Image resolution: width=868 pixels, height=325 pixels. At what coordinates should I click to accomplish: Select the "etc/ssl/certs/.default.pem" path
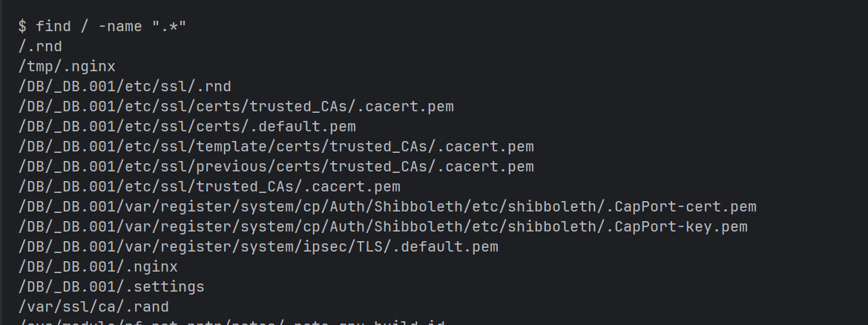[x=187, y=127]
